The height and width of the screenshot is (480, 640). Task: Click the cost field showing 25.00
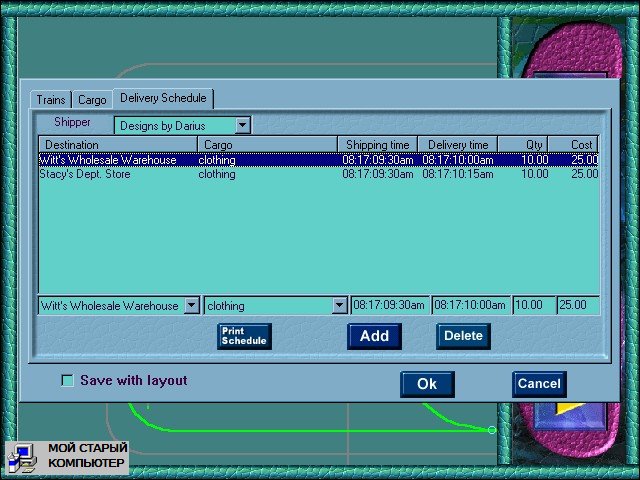click(x=578, y=306)
